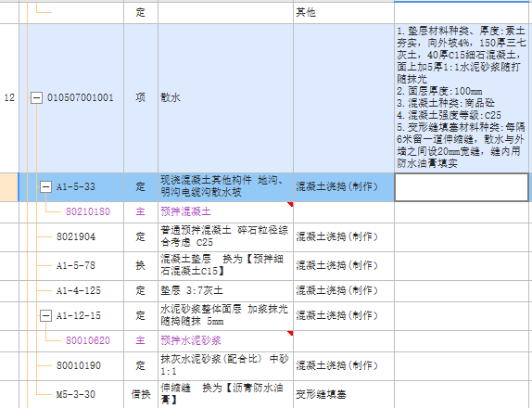The image size is (532, 408).
Task: Open the 散水 feature description cell
Action: click(x=462, y=98)
